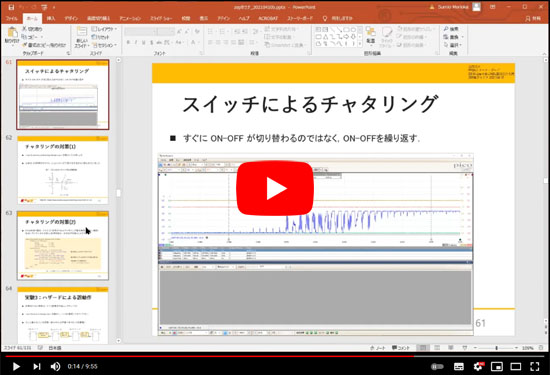Toggle the YouTube autoplay switch
The width and height of the screenshot is (550, 375).
tap(437, 366)
